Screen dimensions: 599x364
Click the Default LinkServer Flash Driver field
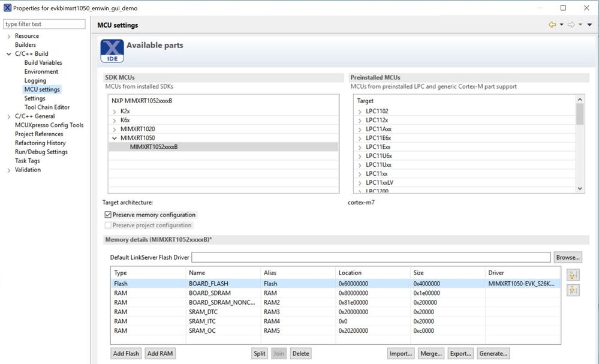(371, 257)
